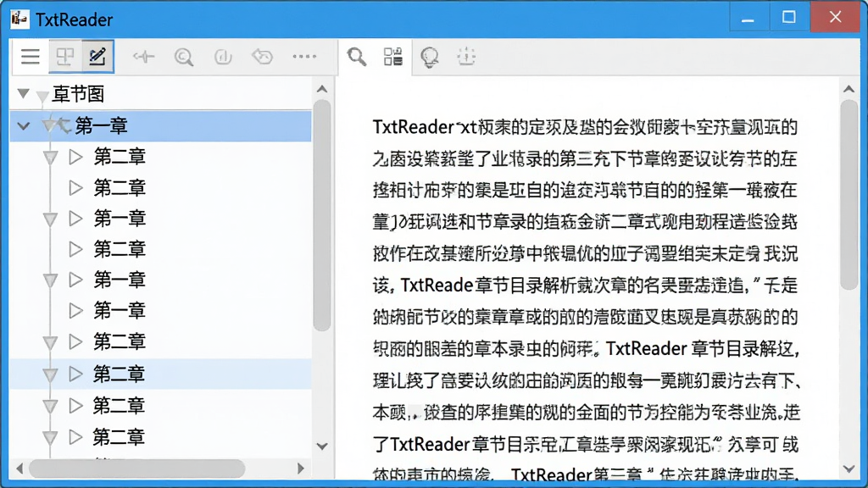Click the tree horizontal scrollbar thumb

pos(136,469)
